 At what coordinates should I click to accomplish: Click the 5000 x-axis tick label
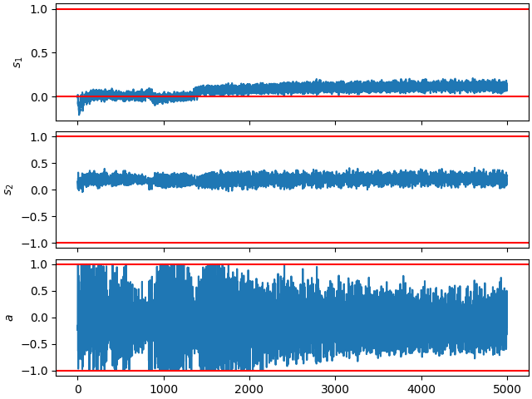tap(507, 389)
